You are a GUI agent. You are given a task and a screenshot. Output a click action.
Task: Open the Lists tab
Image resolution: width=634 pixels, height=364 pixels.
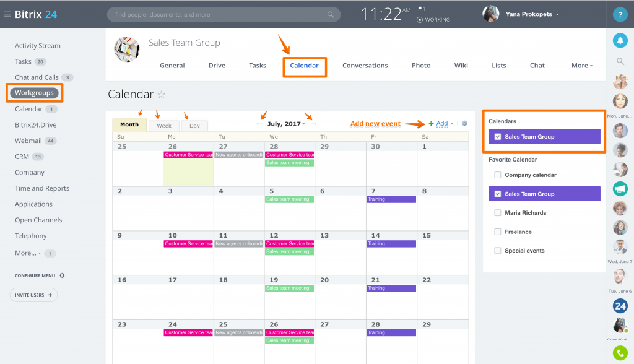pos(499,66)
